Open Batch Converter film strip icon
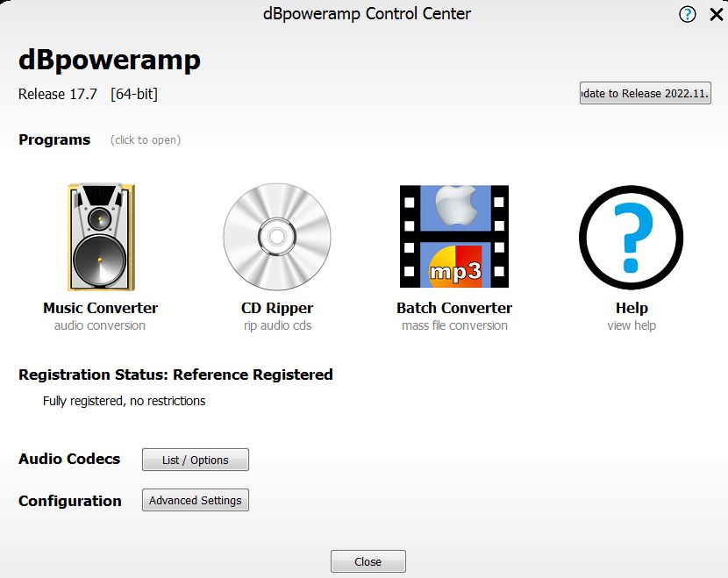The image size is (728, 578). point(454,236)
